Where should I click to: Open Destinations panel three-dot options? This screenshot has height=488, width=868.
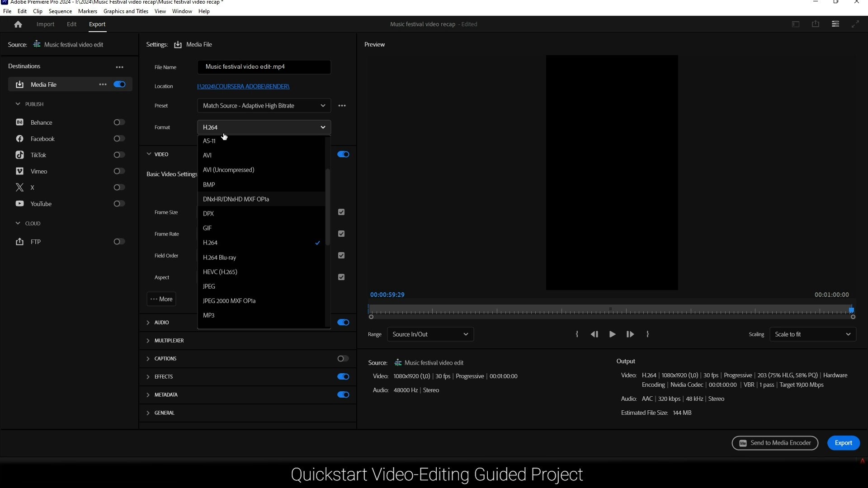pyautogui.click(x=119, y=67)
